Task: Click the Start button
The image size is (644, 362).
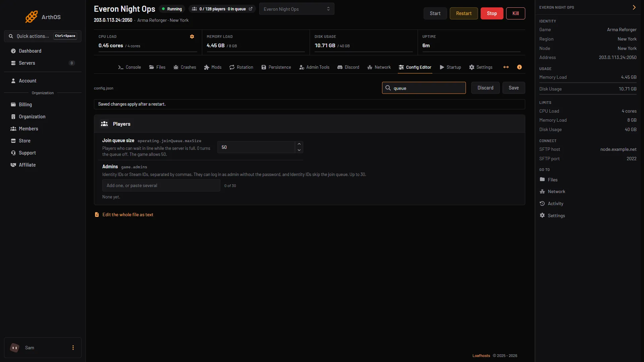Action: point(435,13)
